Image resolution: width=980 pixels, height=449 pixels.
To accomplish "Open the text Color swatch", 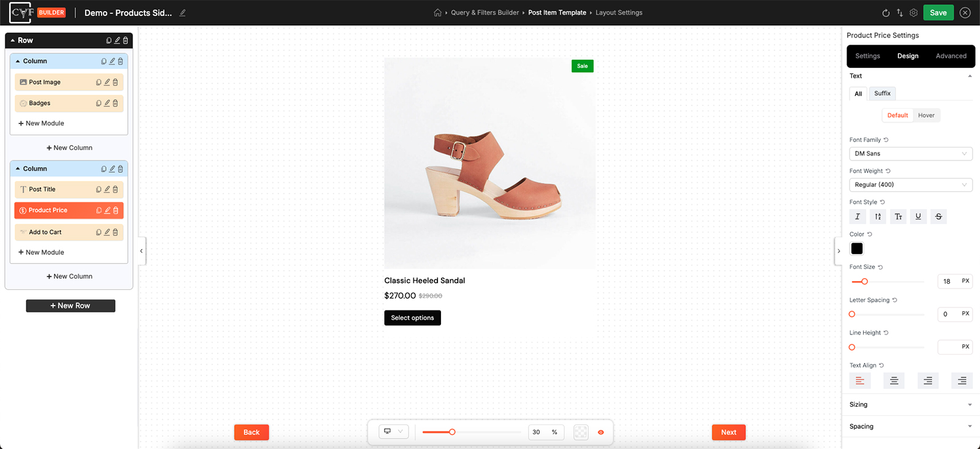I will [x=857, y=249].
